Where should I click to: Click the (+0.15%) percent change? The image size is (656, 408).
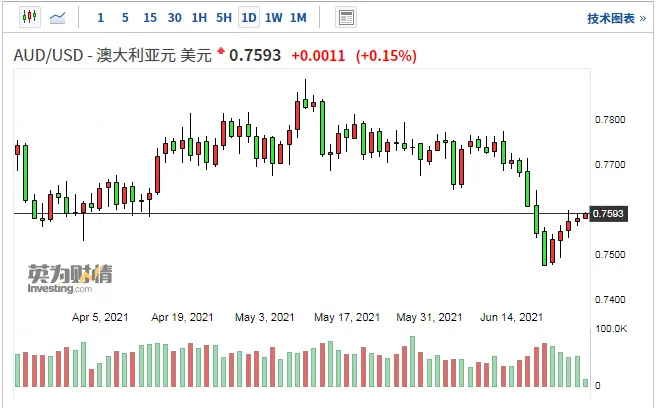386,56
